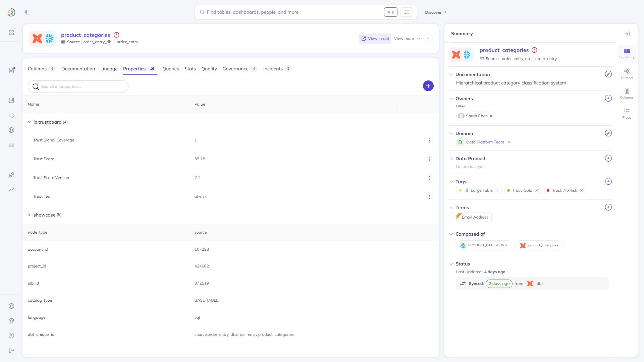
Task: Open the PRODUCT_CATEGORIES Snowflake chip
Action: point(483,245)
